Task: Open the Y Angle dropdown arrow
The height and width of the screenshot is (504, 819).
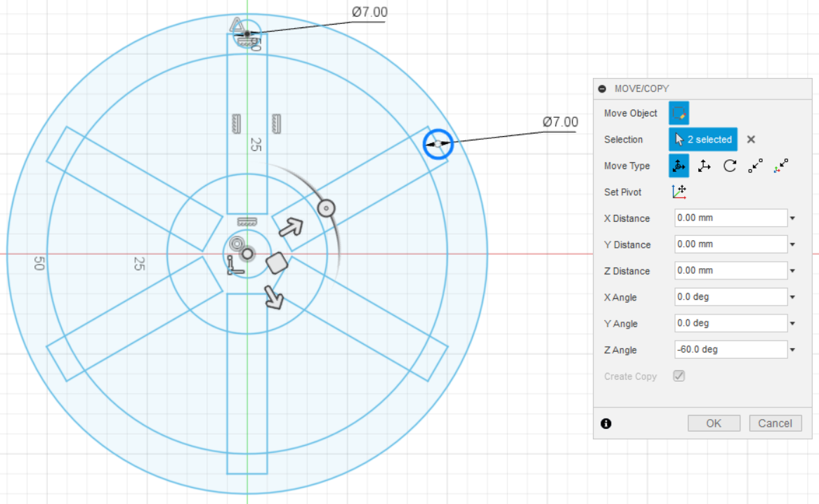Action: click(x=792, y=324)
